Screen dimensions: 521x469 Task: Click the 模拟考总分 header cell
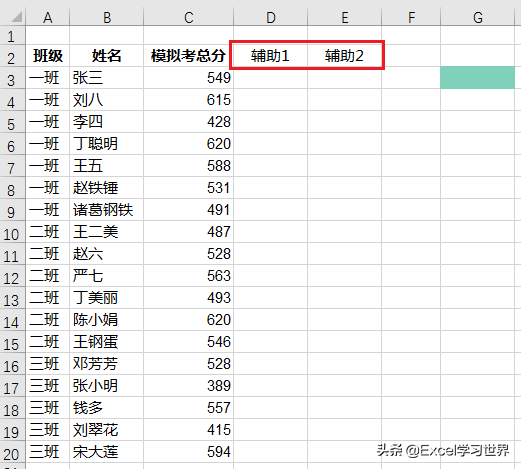pyautogui.click(x=189, y=56)
